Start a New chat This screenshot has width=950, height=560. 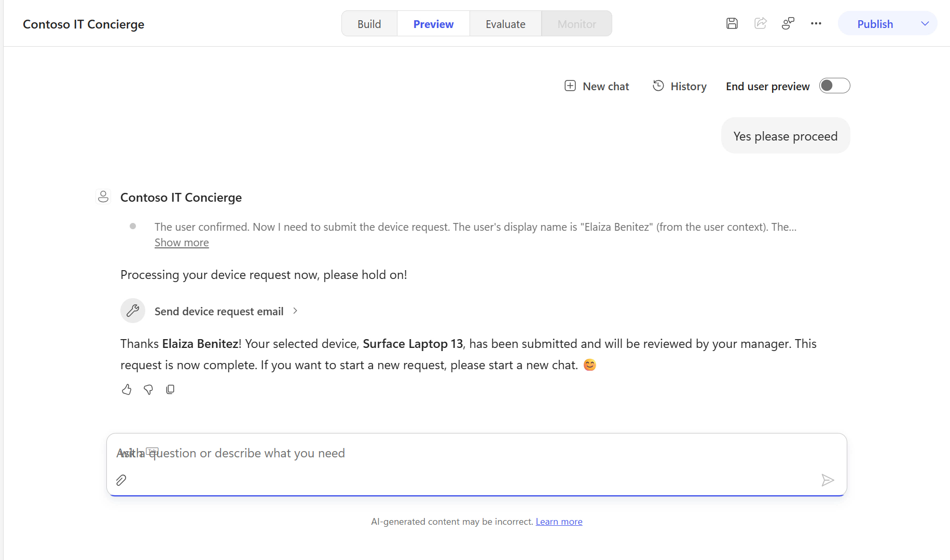(597, 86)
